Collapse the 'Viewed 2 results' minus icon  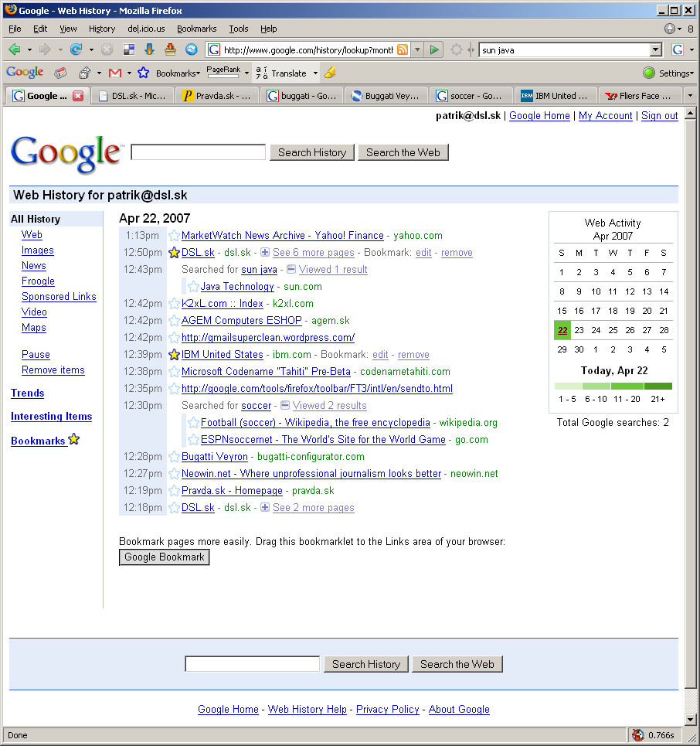pyautogui.click(x=285, y=405)
